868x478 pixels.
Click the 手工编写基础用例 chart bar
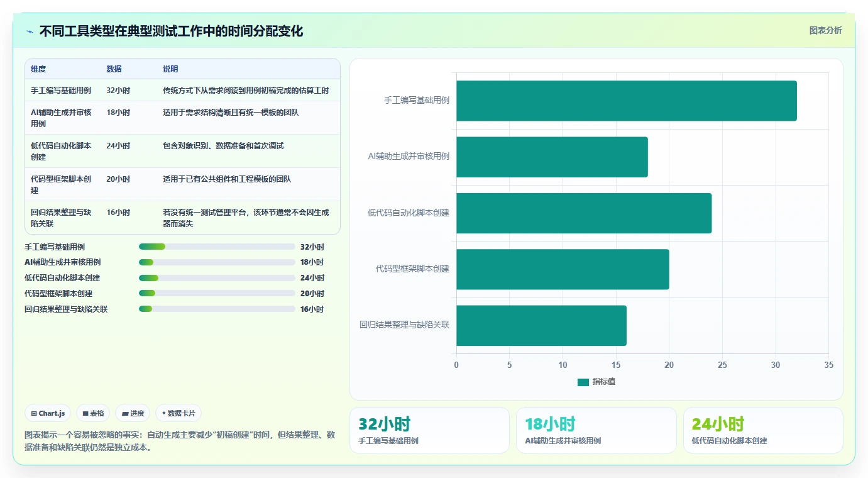click(x=627, y=101)
